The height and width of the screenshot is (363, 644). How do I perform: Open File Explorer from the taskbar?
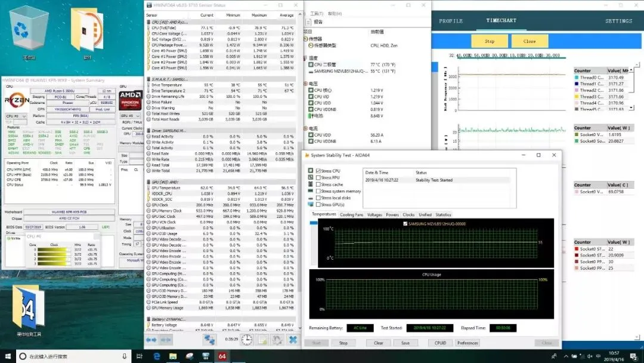point(173,356)
